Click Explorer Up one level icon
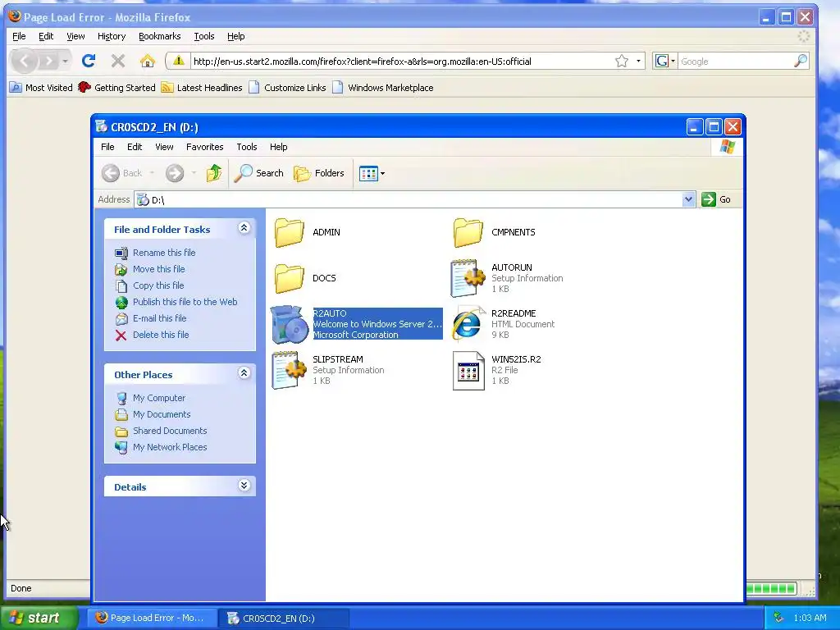 214,173
